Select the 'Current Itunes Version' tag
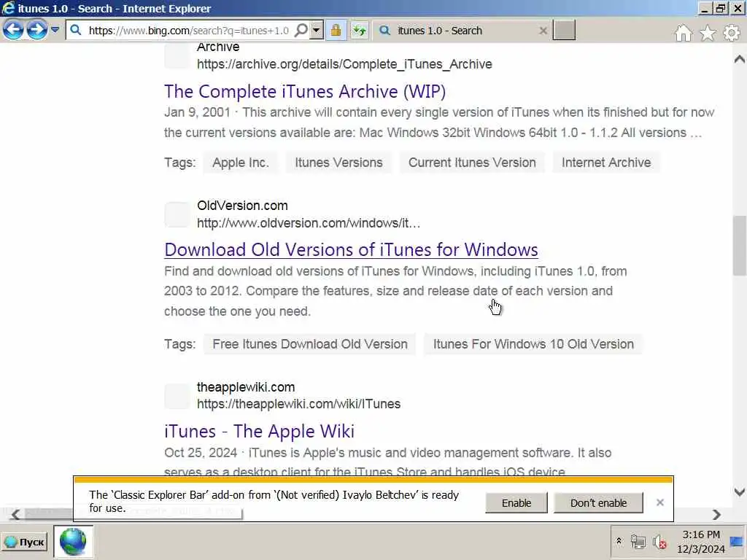This screenshot has height=560, width=747. tap(472, 163)
